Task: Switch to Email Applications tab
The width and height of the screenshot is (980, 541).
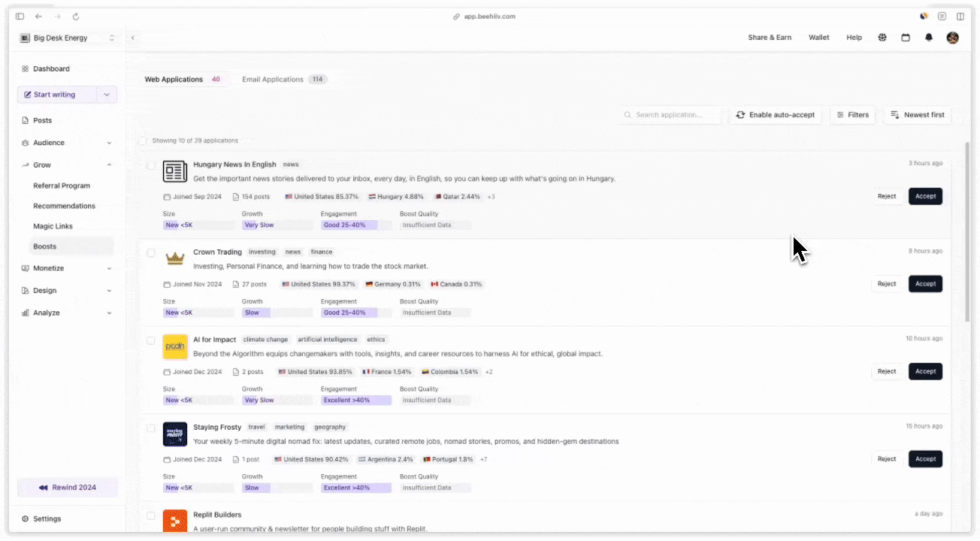Action: pos(283,80)
